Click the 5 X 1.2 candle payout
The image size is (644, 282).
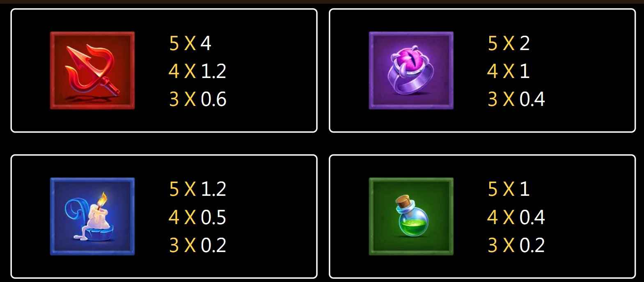pos(197,189)
